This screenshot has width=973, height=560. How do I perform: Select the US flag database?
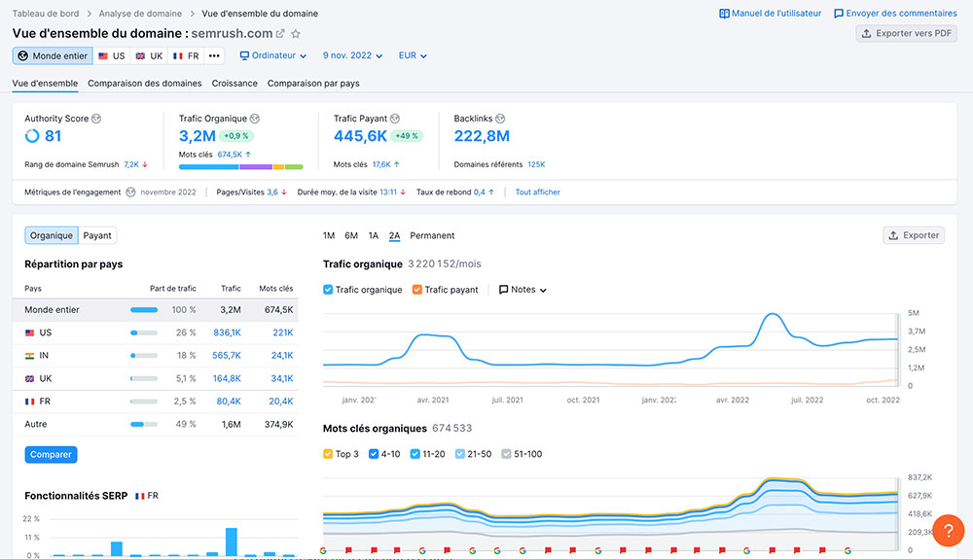coord(112,55)
